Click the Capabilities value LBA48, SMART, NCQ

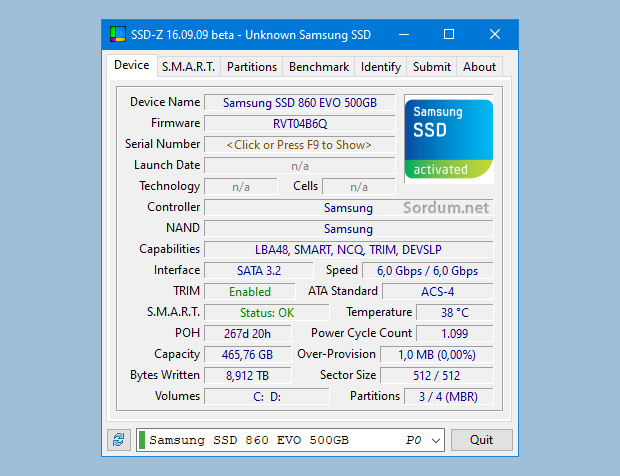click(x=348, y=249)
